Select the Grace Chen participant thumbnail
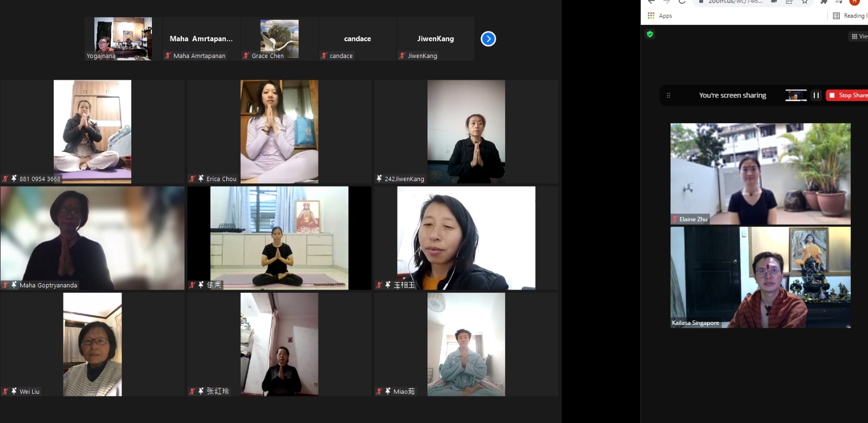Screen dimensions: 868x423 pyautogui.click(x=279, y=39)
